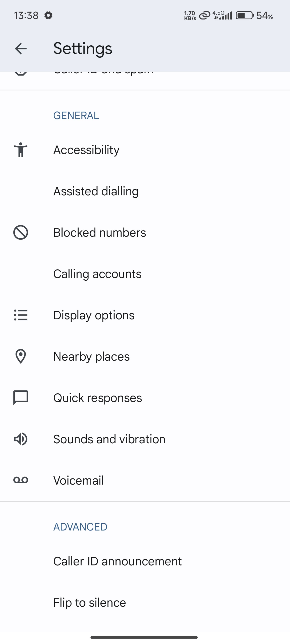Viewport: 290px width, 644px height.
Task: Choose Blocked numbers entry
Action: click(x=100, y=232)
